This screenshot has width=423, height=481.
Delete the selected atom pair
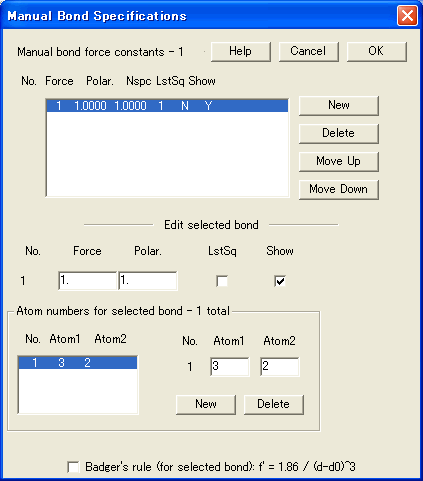click(274, 405)
